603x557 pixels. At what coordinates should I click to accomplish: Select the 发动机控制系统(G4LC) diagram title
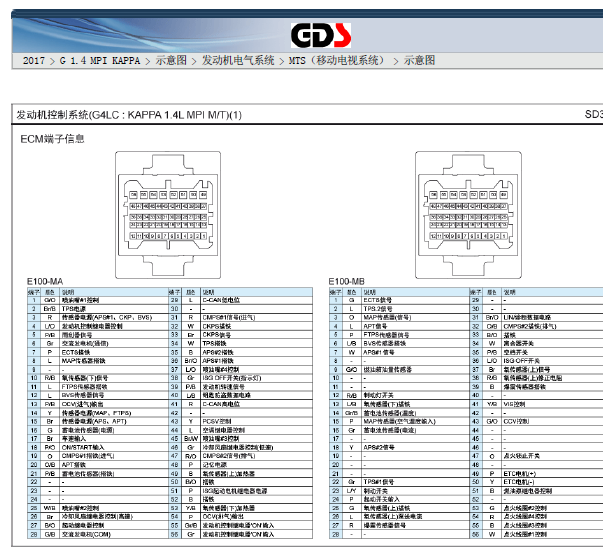click(129, 115)
